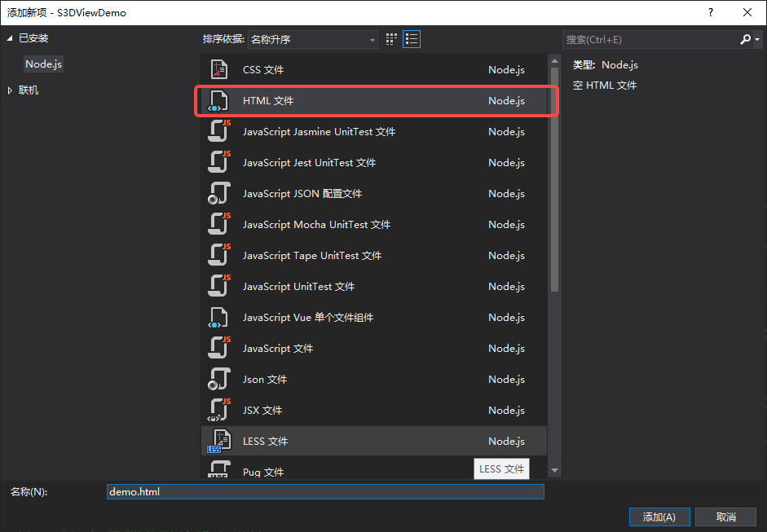The width and height of the screenshot is (767, 532).
Task: Click Node.js type in Json 文件 row
Action: click(506, 380)
